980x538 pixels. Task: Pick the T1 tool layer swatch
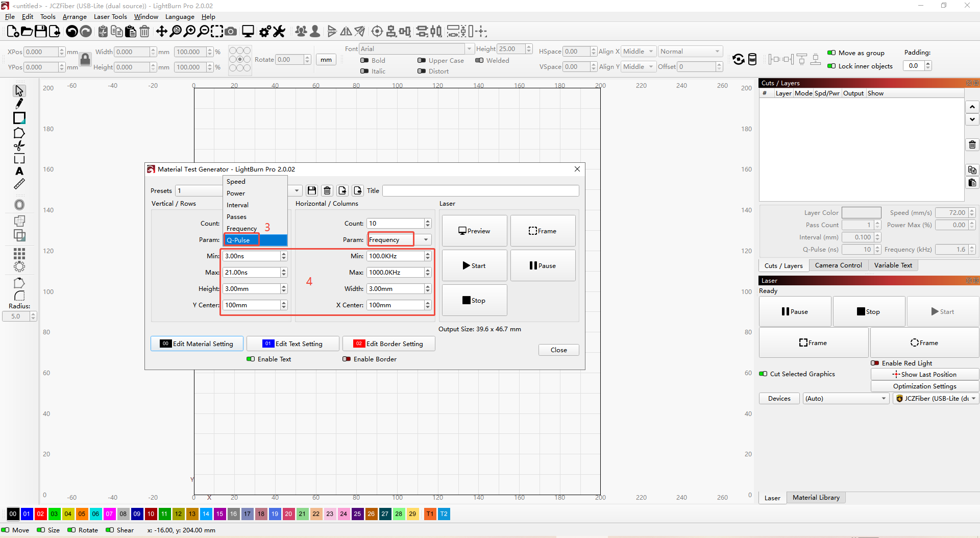tap(430, 514)
